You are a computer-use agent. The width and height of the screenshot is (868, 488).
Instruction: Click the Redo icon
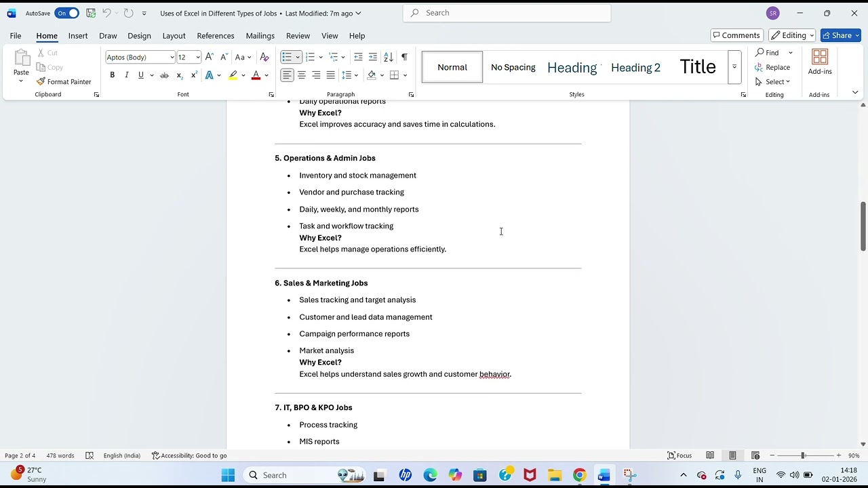(128, 13)
